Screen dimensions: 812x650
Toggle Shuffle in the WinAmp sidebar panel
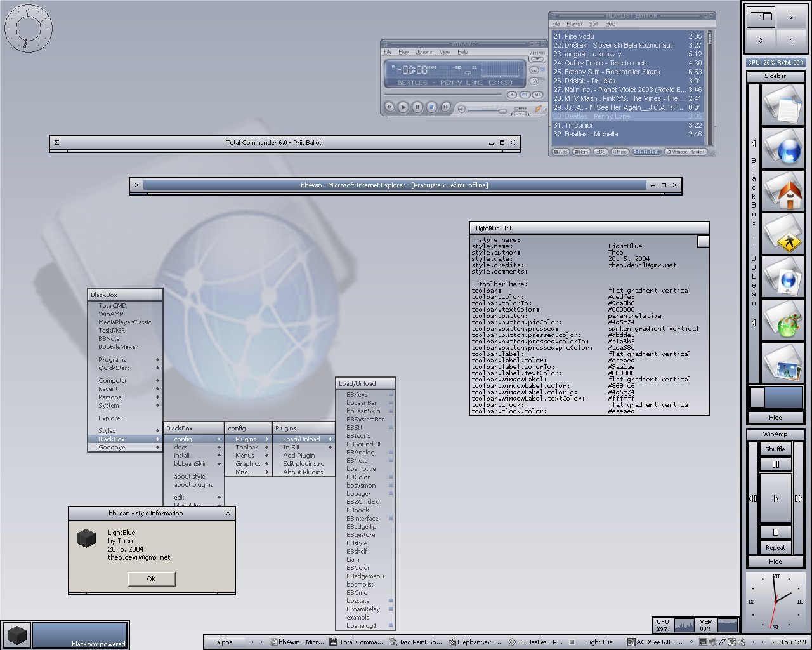[775, 449]
